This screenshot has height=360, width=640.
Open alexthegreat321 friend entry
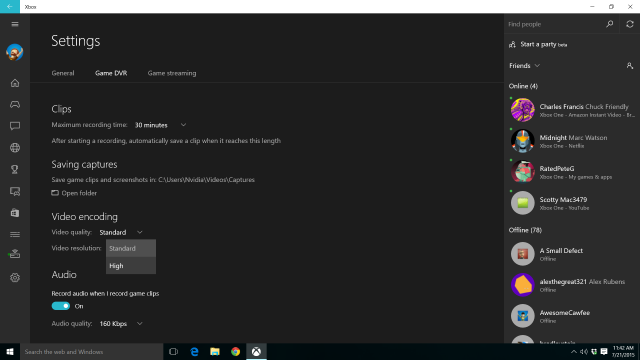pyautogui.click(x=572, y=285)
